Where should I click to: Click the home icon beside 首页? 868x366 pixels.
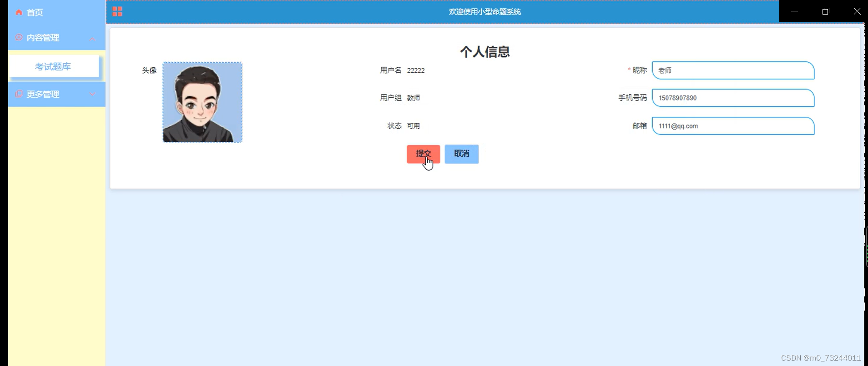click(x=19, y=12)
